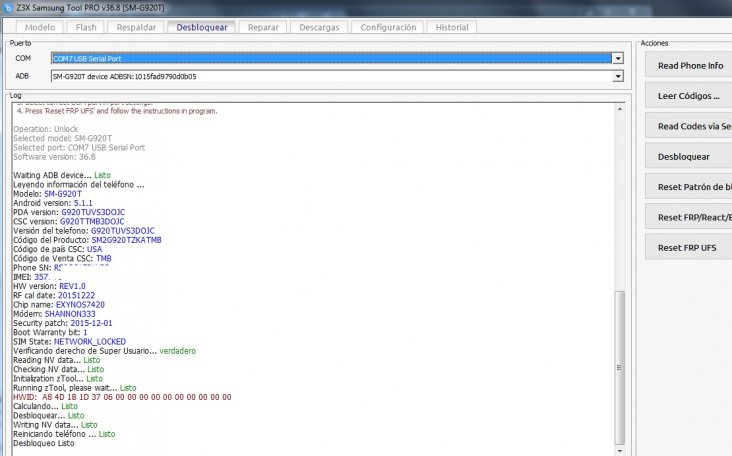Click the 'Boot Warranty bit: 1' log line
The width and height of the screenshot is (732, 456).
click(x=50, y=332)
